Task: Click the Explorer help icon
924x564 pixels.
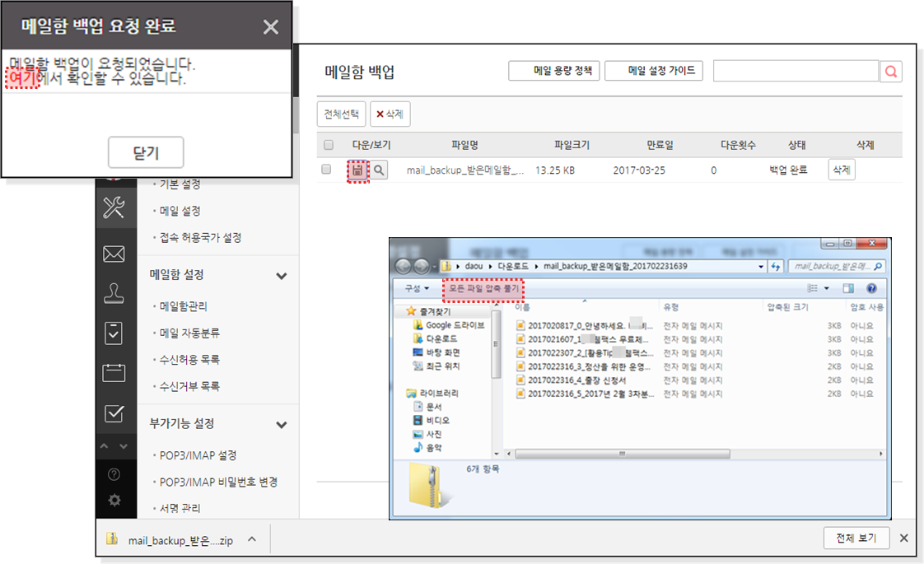Action: click(870, 289)
